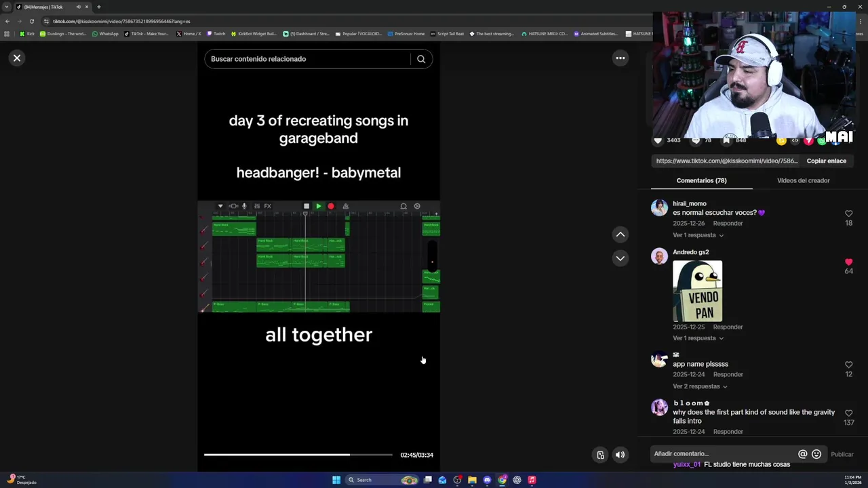
Task: Save video with bookmark icon showing 848
Action: click(x=727, y=140)
